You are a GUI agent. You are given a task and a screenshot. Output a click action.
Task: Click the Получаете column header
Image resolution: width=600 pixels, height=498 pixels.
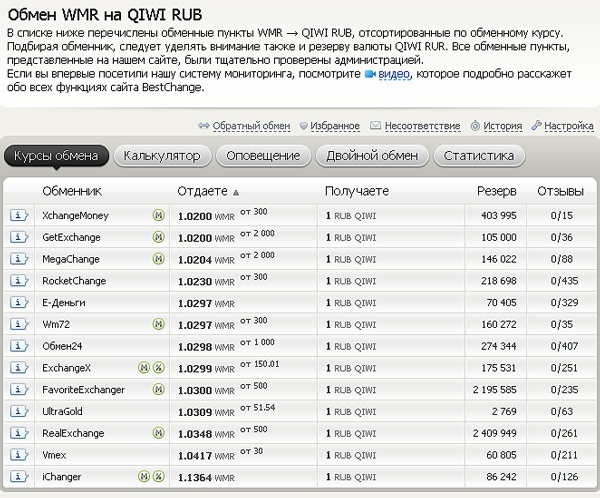point(357,191)
